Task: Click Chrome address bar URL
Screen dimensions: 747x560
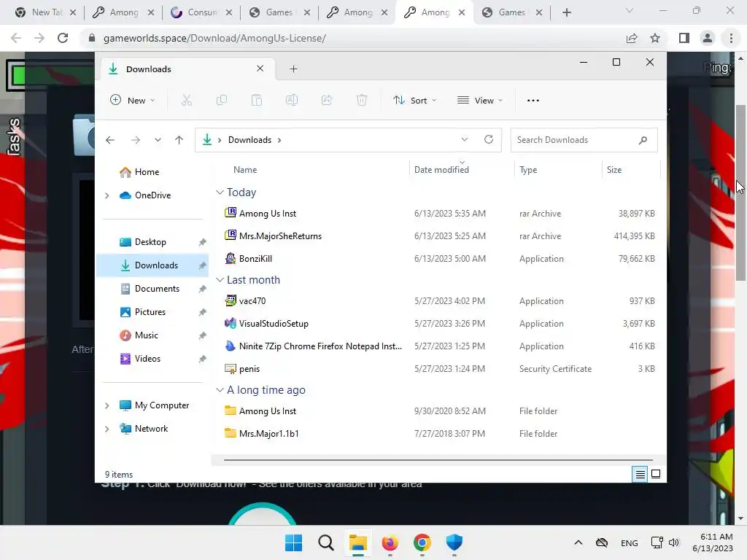Action: click(x=214, y=38)
